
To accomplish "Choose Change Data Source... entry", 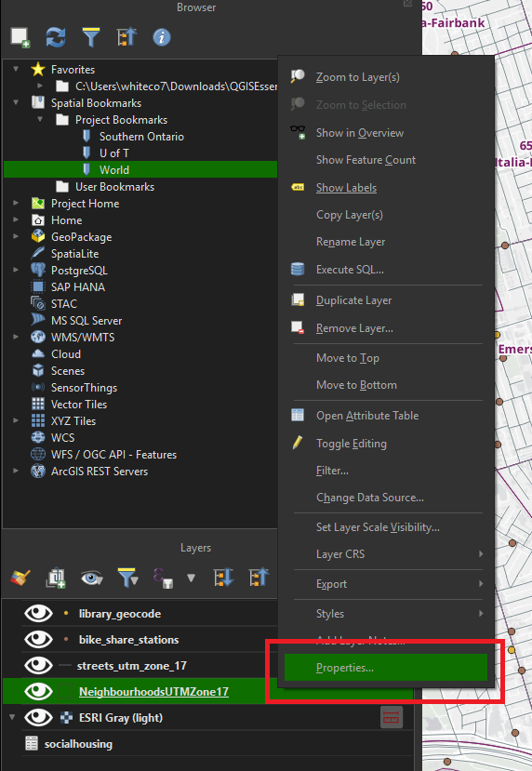I will pyautogui.click(x=387, y=498).
